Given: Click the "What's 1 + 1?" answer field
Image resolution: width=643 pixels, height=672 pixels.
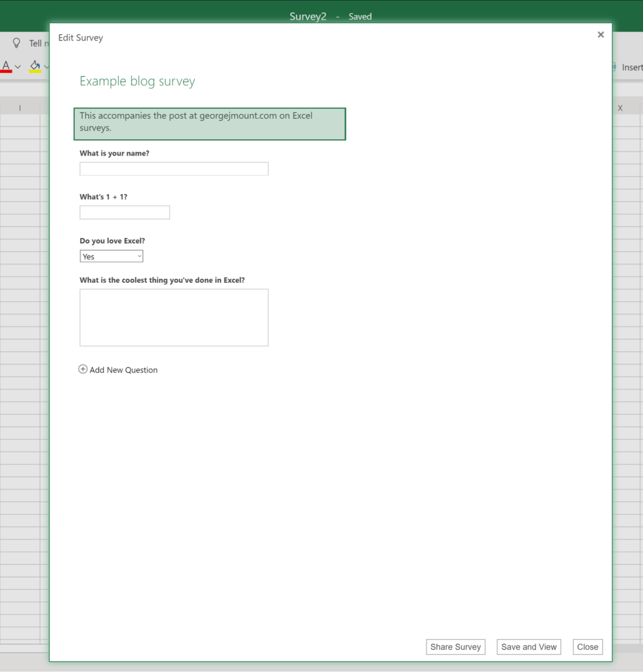Looking at the screenshot, I should click(125, 213).
